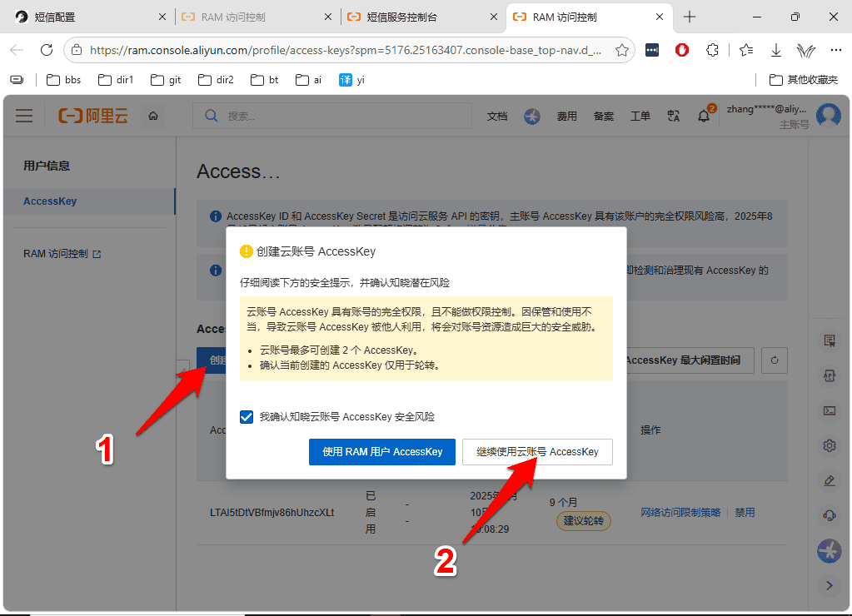Viewport: 852px width, 616px height.
Task: Focus the console search field
Action: click(x=332, y=116)
